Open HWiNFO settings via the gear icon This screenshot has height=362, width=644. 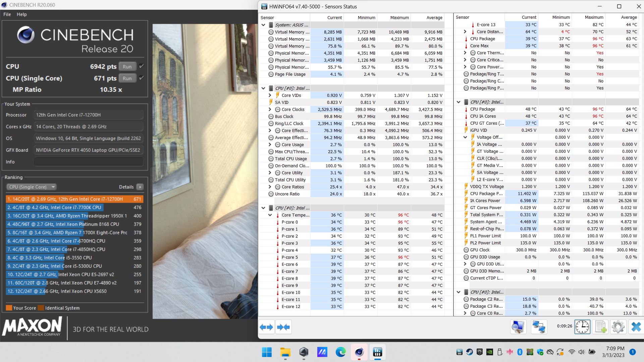coord(618,326)
